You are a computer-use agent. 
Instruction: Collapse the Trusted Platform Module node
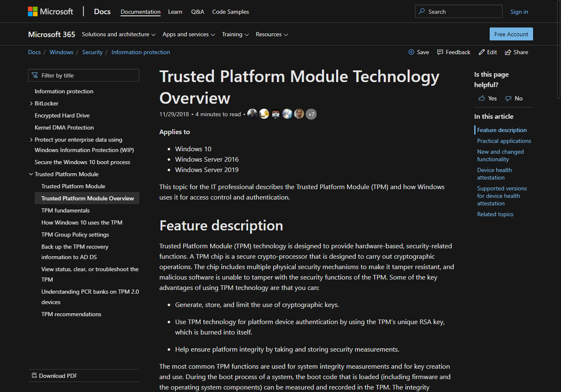[31, 174]
